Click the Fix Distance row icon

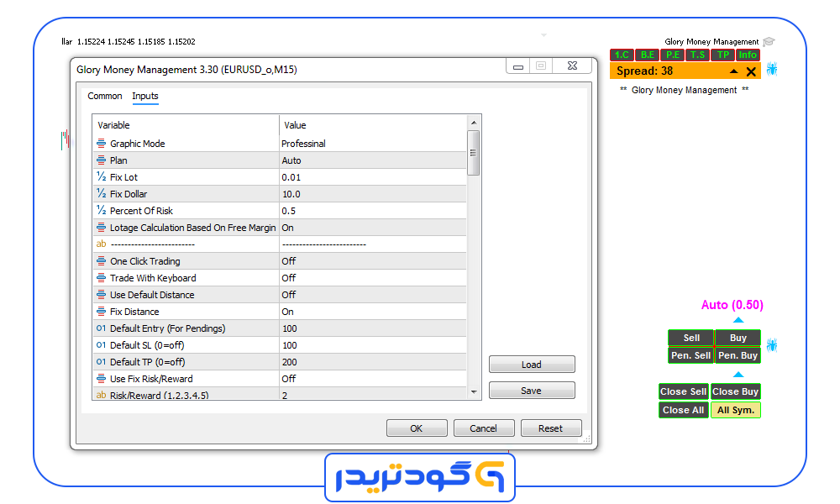pos(102,311)
